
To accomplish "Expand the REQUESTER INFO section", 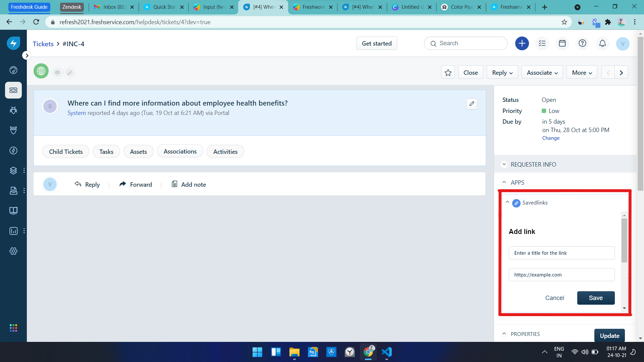I will point(533,164).
